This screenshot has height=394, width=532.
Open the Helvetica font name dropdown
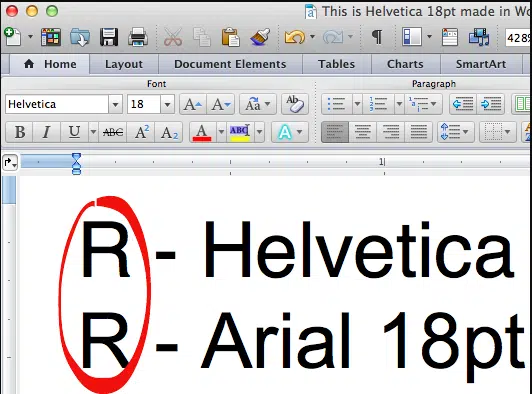(x=115, y=104)
